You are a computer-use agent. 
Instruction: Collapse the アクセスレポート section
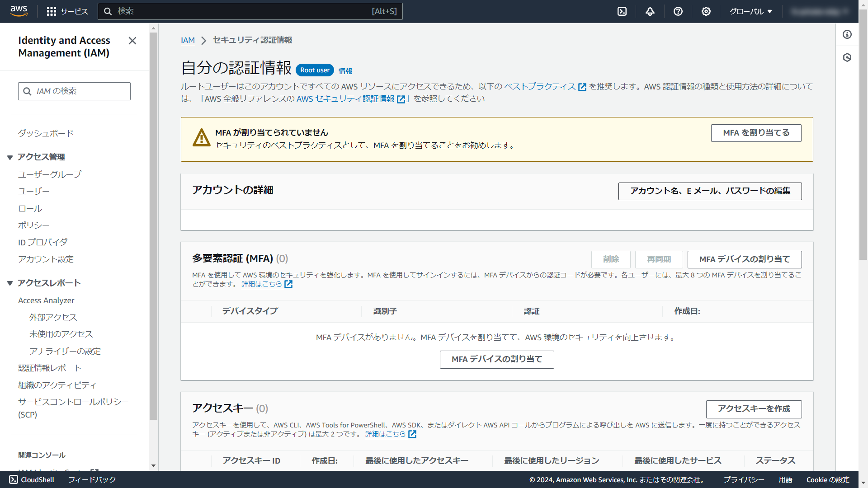tap(10, 283)
